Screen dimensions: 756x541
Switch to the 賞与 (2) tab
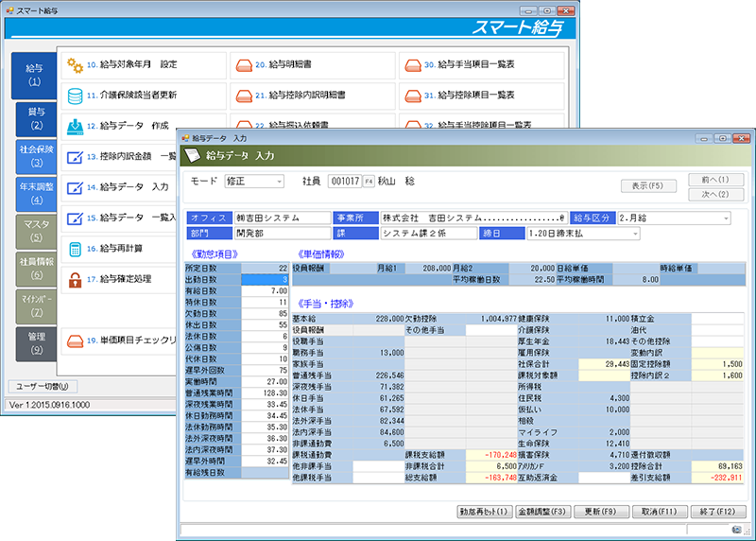tap(36, 117)
